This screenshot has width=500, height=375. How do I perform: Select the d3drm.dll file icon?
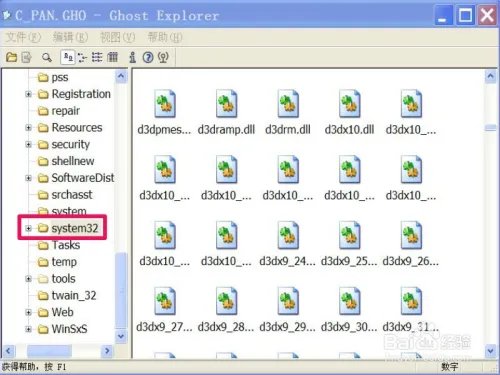point(288,103)
